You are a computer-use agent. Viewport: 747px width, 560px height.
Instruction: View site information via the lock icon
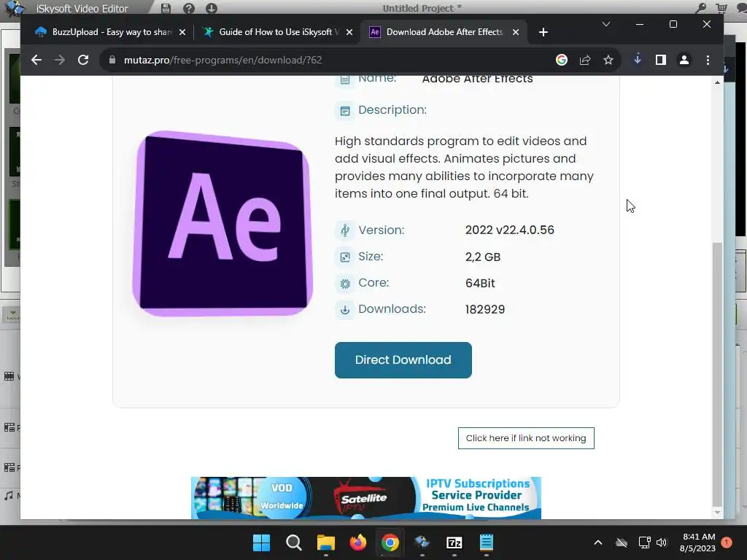[x=112, y=60]
